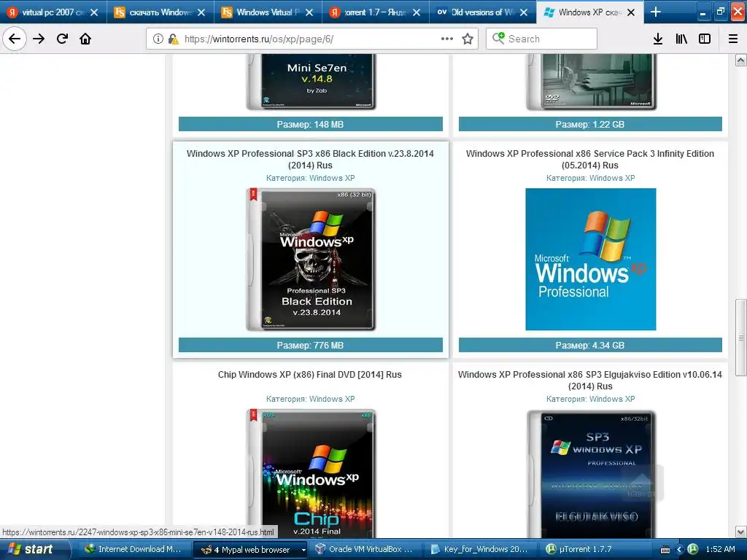Screen dimensions: 747x560
Task: Click the 'Размер: 4.34 GB' bar
Action: tap(590, 345)
